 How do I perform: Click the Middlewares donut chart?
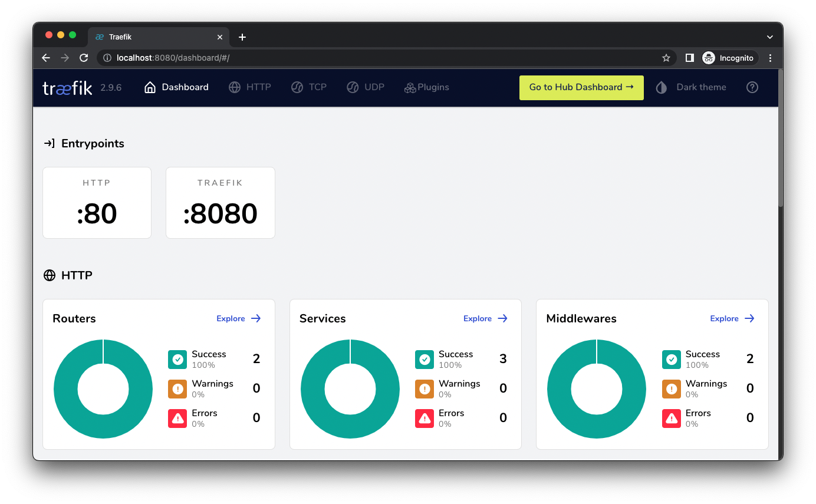[597, 389]
